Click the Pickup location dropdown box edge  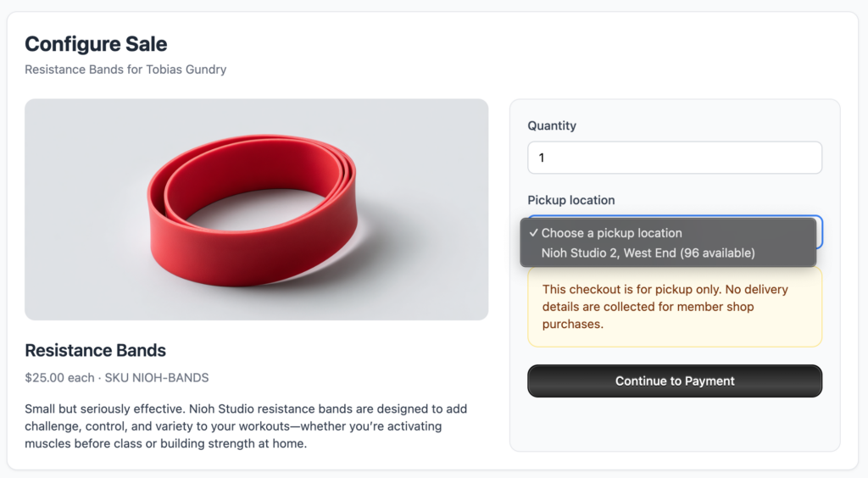[x=819, y=231]
